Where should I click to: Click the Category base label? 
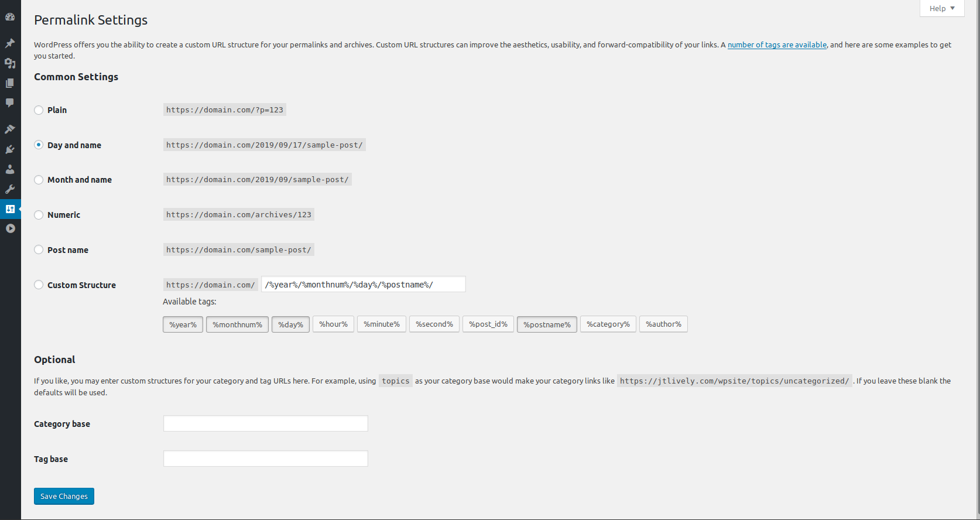coord(62,424)
